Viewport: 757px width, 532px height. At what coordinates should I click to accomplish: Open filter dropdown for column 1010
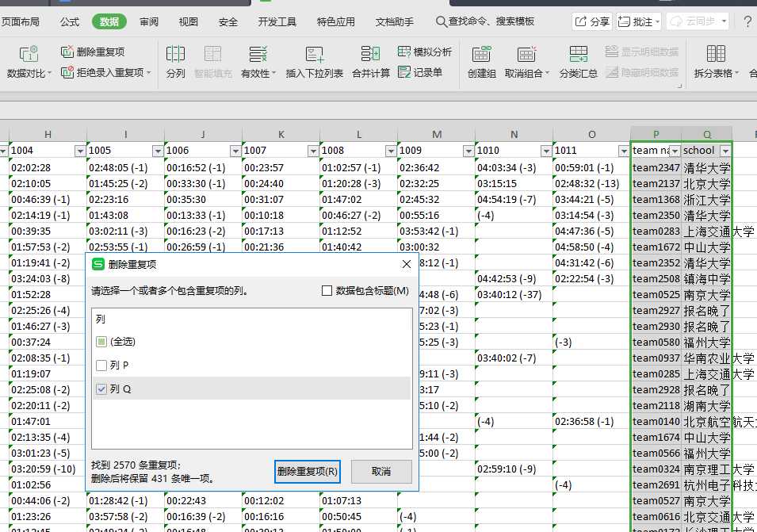[546, 151]
